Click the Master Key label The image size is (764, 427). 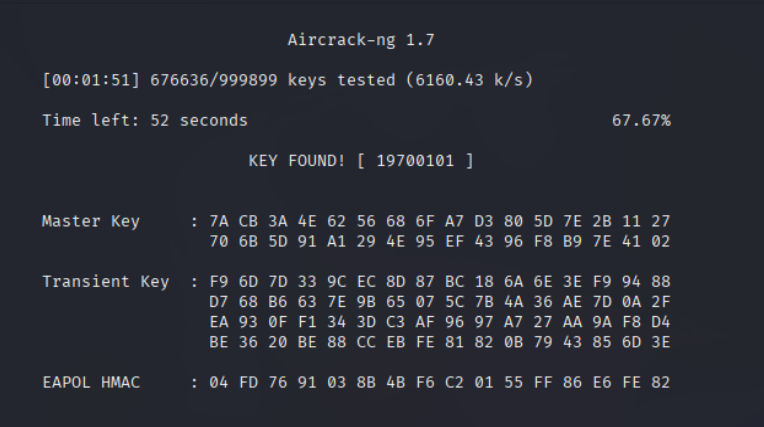(91, 221)
